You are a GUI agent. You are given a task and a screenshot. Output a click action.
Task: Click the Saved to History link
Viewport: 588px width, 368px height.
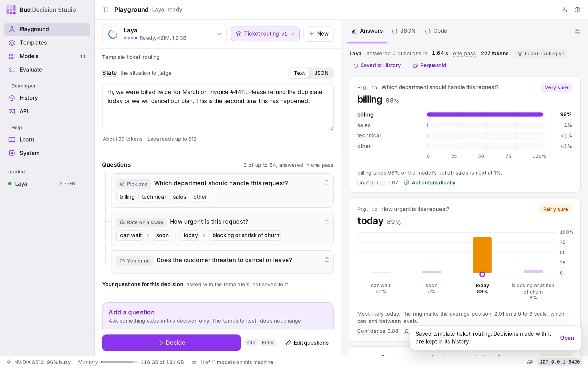tap(377, 65)
